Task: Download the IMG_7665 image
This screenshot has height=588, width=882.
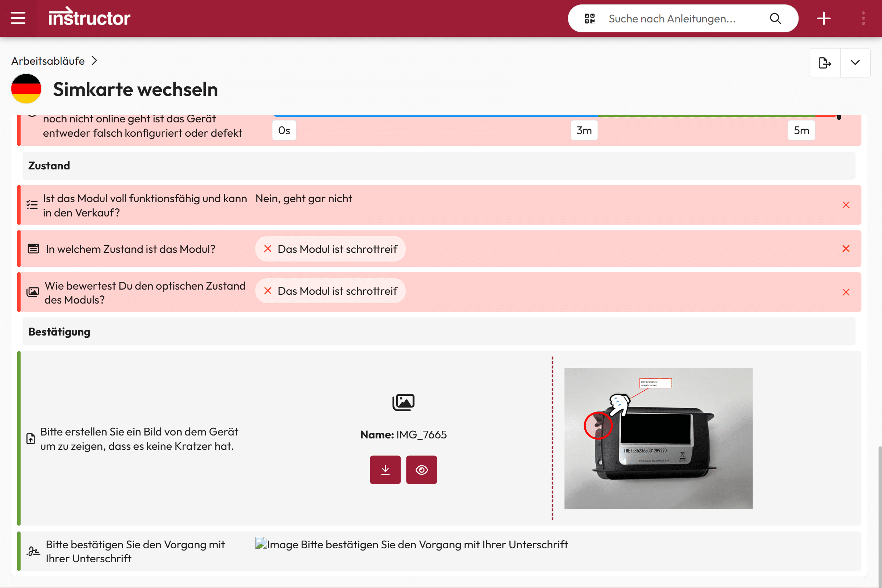Action: 385,470
